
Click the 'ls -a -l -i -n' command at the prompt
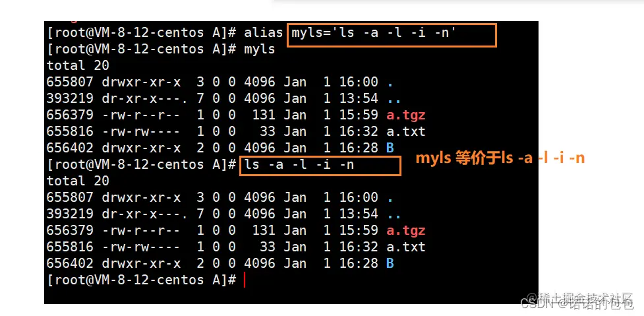299,165
